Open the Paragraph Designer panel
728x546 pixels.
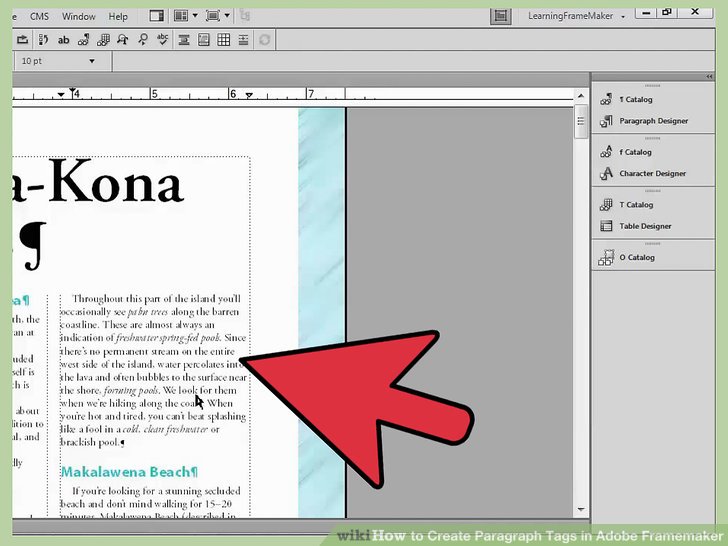pyautogui.click(x=653, y=121)
